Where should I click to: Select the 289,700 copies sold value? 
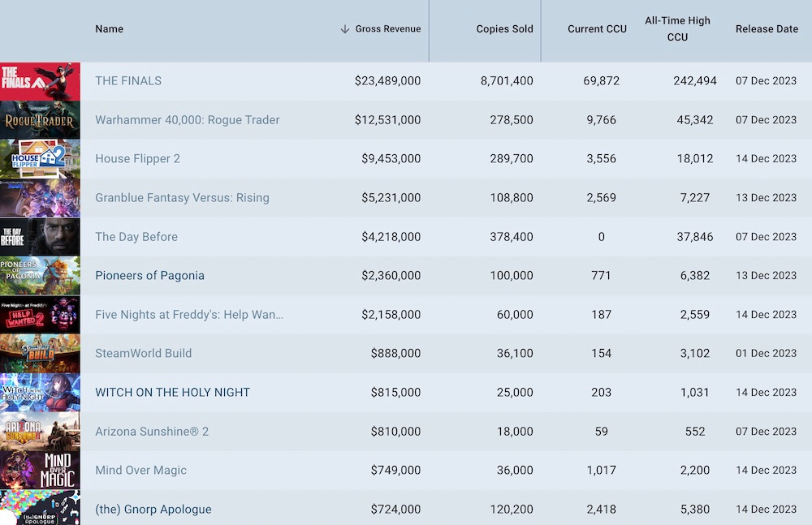[x=512, y=159]
